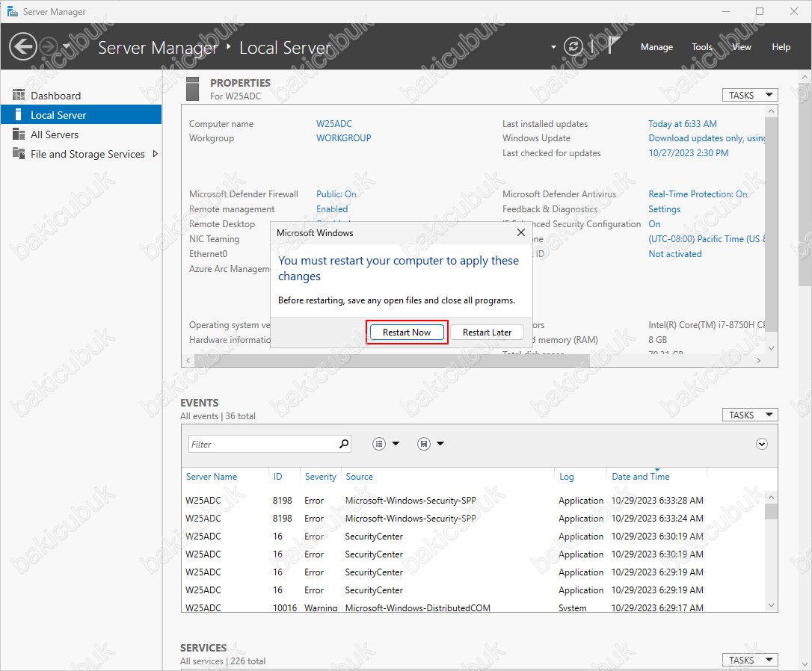
Task: Close the Microsoft Windows dialog
Action: coord(521,233)
